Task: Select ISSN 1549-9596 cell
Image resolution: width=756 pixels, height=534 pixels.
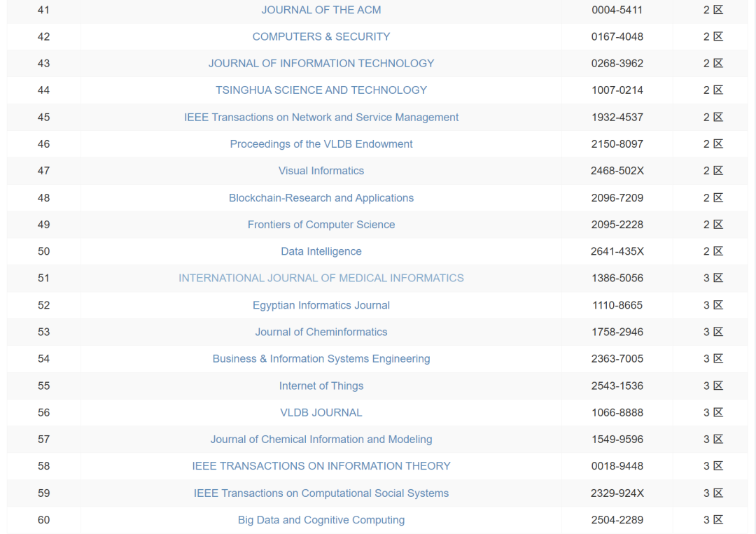Action: click(617, 439)
